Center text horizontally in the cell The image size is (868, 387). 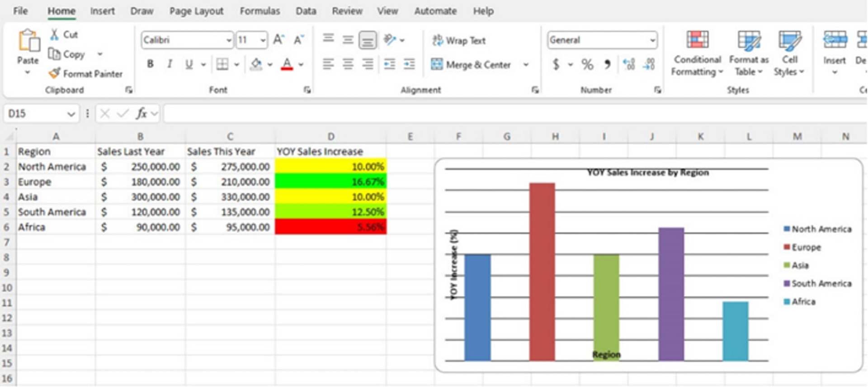[348, 64]
